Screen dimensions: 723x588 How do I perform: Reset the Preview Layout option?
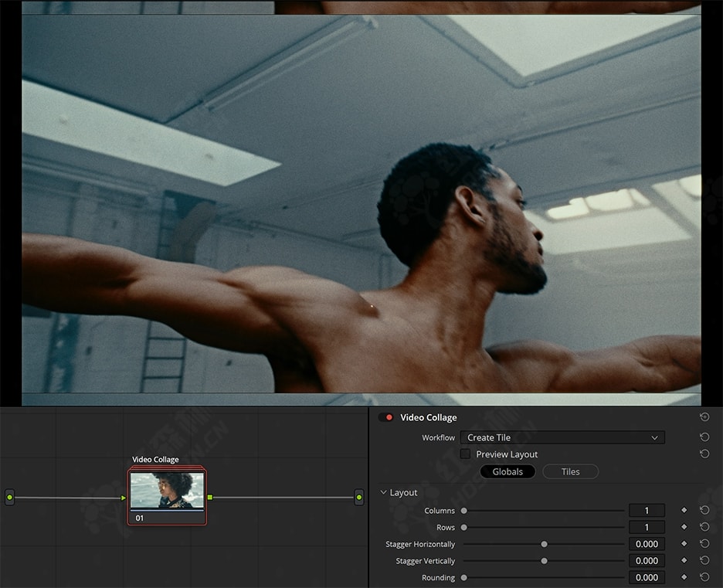pyautogui.click(x=704, y=454)
